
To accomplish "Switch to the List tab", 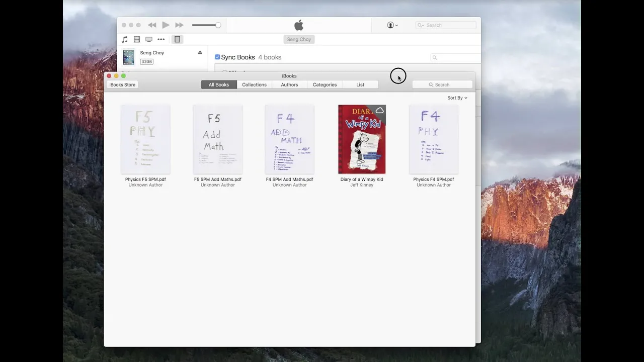I will click(360, 84).
